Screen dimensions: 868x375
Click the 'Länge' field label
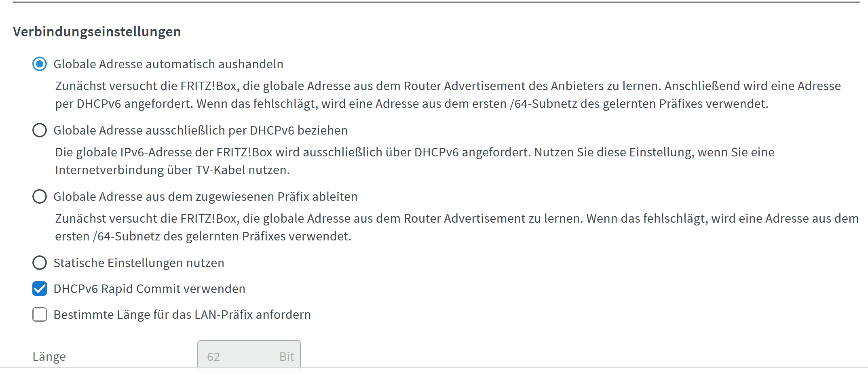click(49, 357)
